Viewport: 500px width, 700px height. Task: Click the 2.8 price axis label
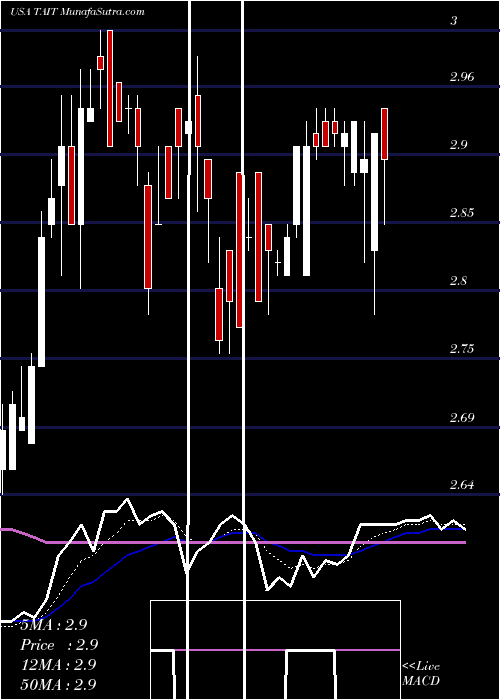click(x=458, y=281)
